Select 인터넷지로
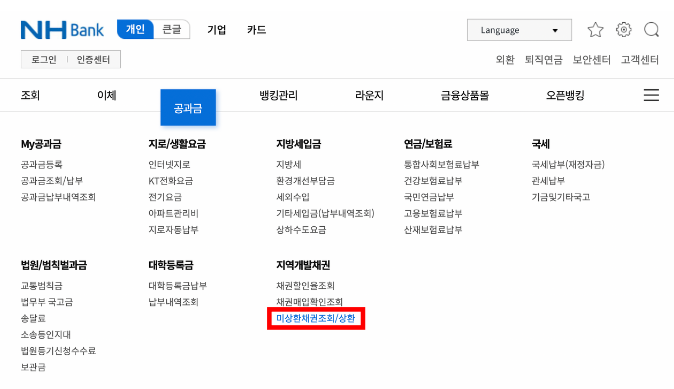This screenshot has width=674, height=389. (169, 164)
